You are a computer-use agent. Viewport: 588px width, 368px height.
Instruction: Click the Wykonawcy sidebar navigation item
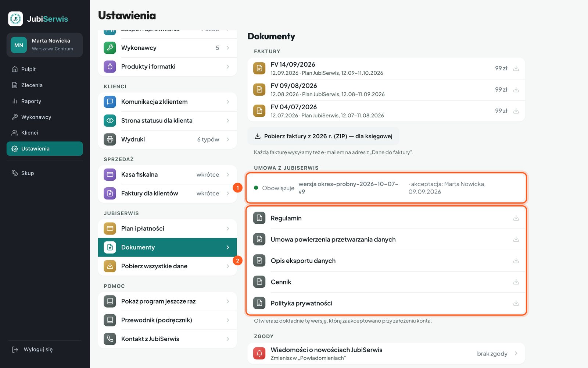pyautogui.click(x=44, y=117)
